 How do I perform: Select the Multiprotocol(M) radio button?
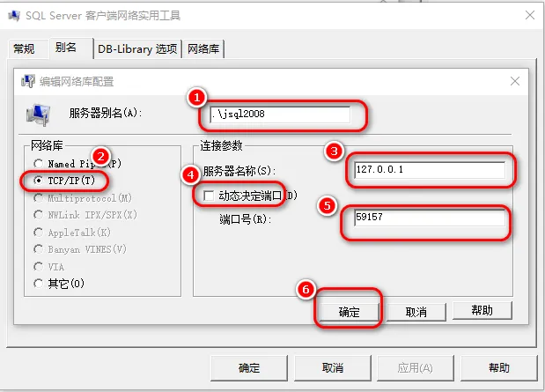pyautogui.click(x=38, y=198)
